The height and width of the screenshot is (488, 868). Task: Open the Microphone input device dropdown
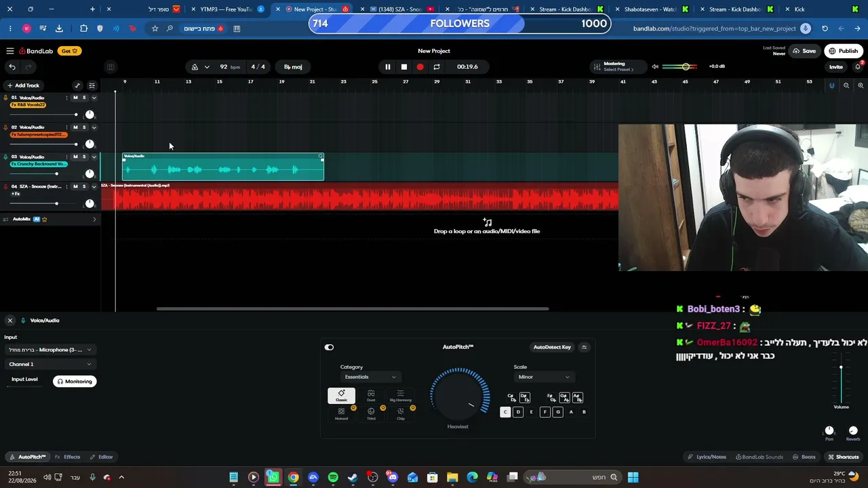50,350
